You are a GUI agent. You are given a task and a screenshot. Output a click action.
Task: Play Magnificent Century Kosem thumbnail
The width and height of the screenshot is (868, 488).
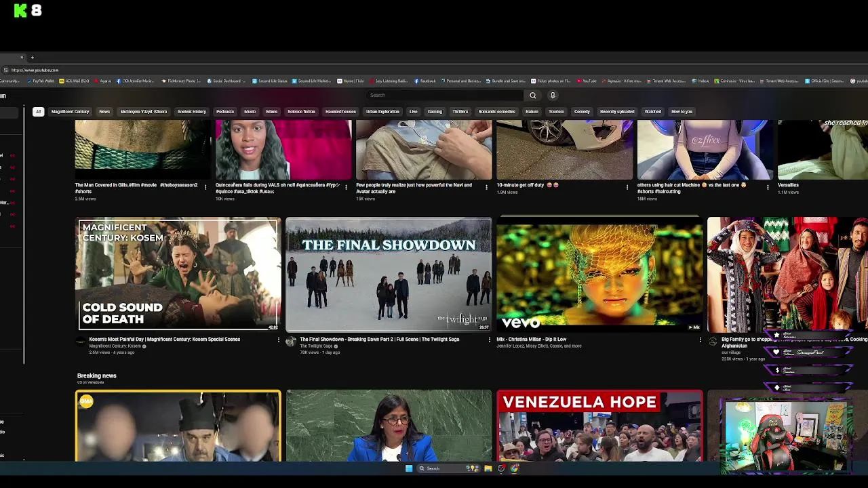(x=178, y=274)
